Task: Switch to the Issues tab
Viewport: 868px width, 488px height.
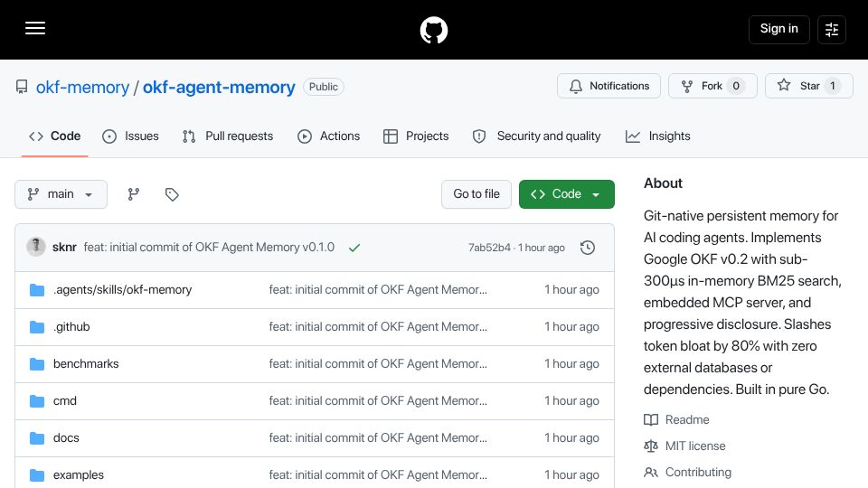Action: pyautogui.click(x=130, y=136)
